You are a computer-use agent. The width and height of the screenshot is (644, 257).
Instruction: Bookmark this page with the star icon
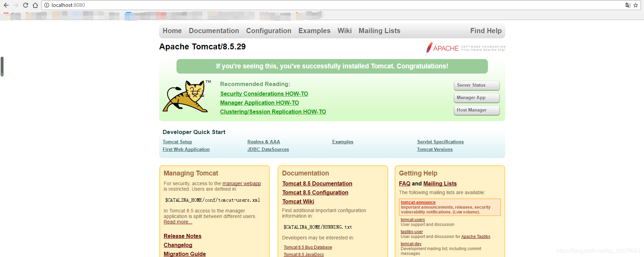(636, 5)
